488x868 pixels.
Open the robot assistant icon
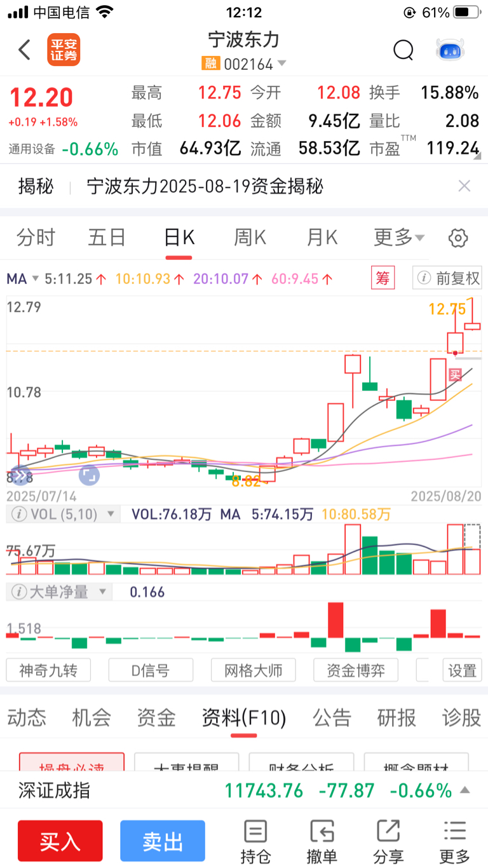click(450, 50)
